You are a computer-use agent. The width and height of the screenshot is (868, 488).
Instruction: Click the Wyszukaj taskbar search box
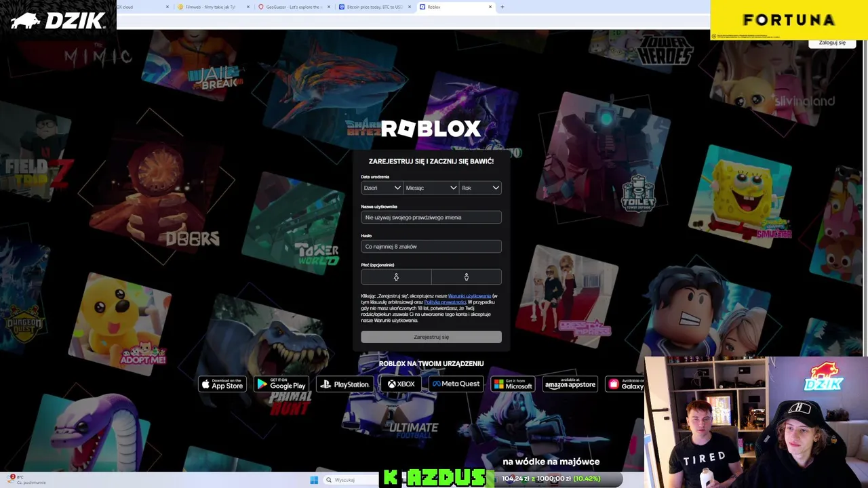pos(351,480)
